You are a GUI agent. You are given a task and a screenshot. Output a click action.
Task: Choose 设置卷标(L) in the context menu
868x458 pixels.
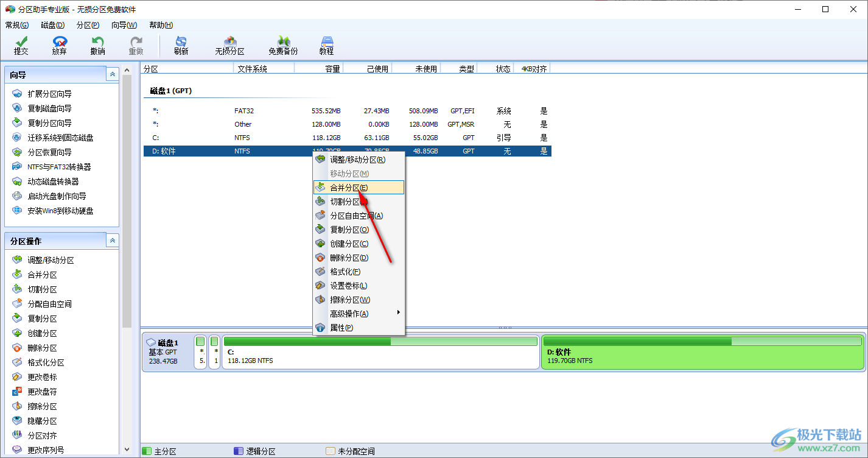click(359, 286)
